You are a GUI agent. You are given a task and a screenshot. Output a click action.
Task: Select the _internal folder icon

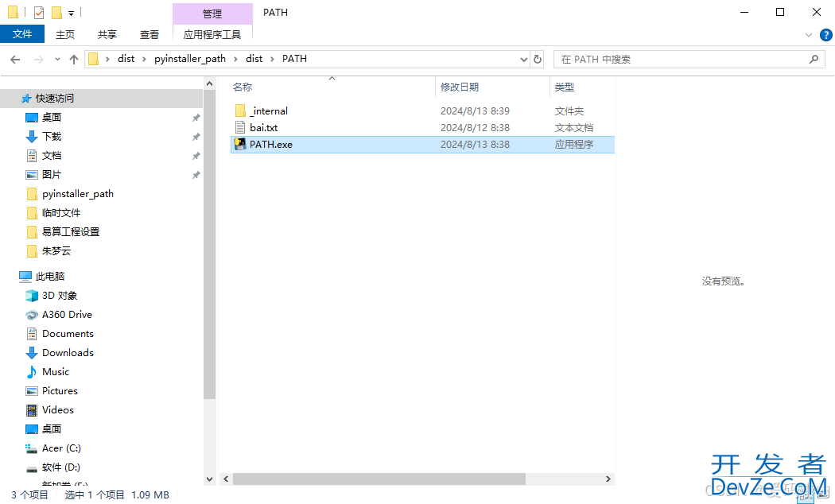tap(240, 110)
